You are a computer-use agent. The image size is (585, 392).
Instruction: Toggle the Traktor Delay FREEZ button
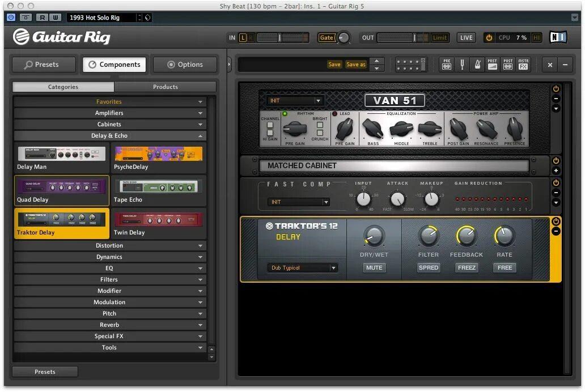467,268
